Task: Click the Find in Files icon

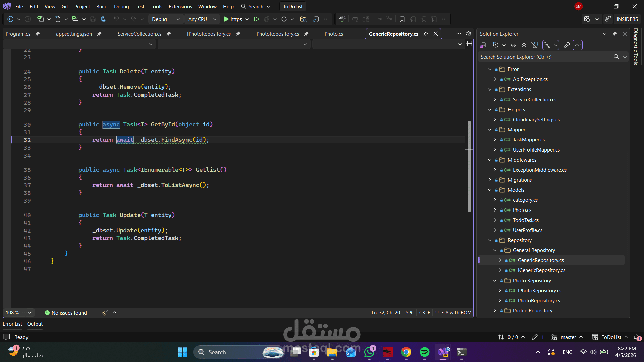Action: point(303,19)
